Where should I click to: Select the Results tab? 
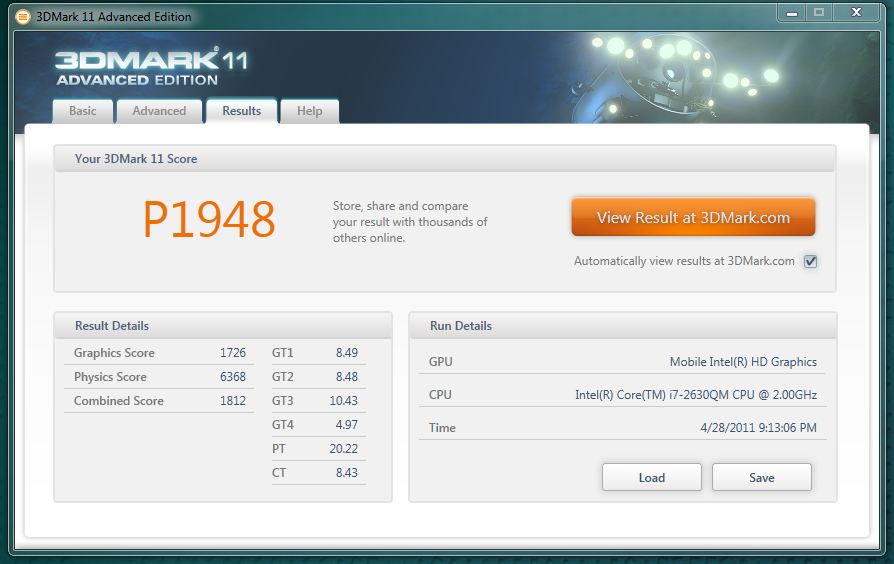[x=242, y=111]
